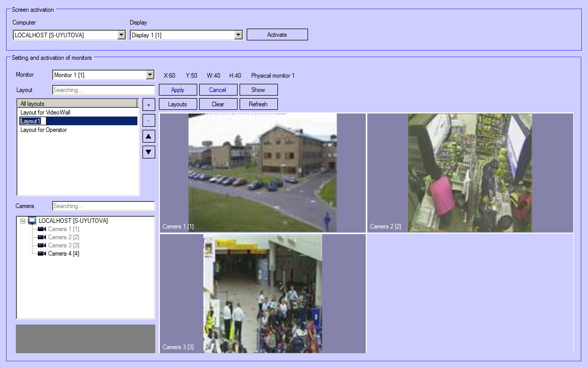The height and width of the screenshot is (367, 588).
Task: Click the LOCALHOST computer icon in tree
Action: (x=32, y=221)
